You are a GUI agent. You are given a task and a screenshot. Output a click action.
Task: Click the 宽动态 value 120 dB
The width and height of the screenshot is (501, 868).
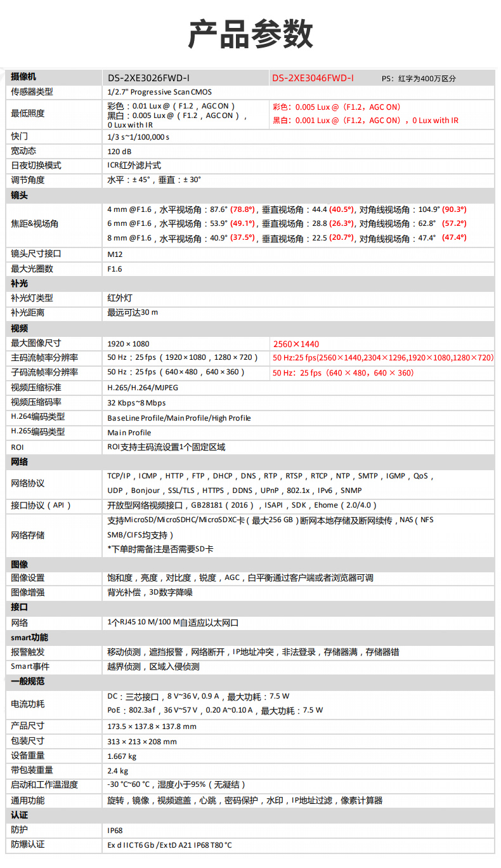(119, 152)
